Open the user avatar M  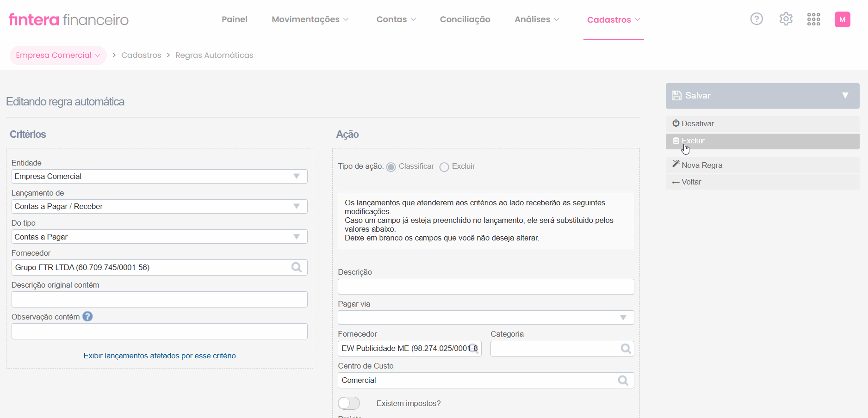click(842, 19)
